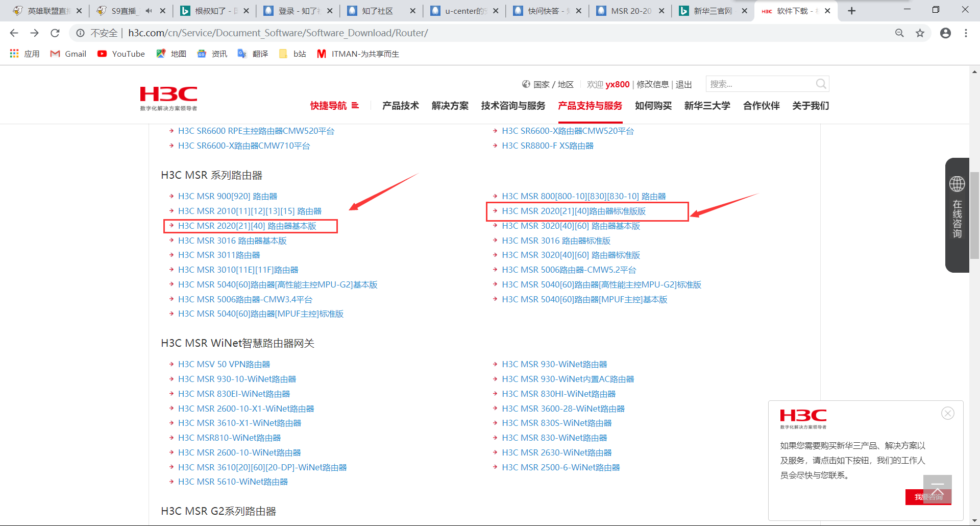Open H3C MSR 5610-WiNet路由器 link
This screenshot has width=980, height=526.
tap(233, 482)
